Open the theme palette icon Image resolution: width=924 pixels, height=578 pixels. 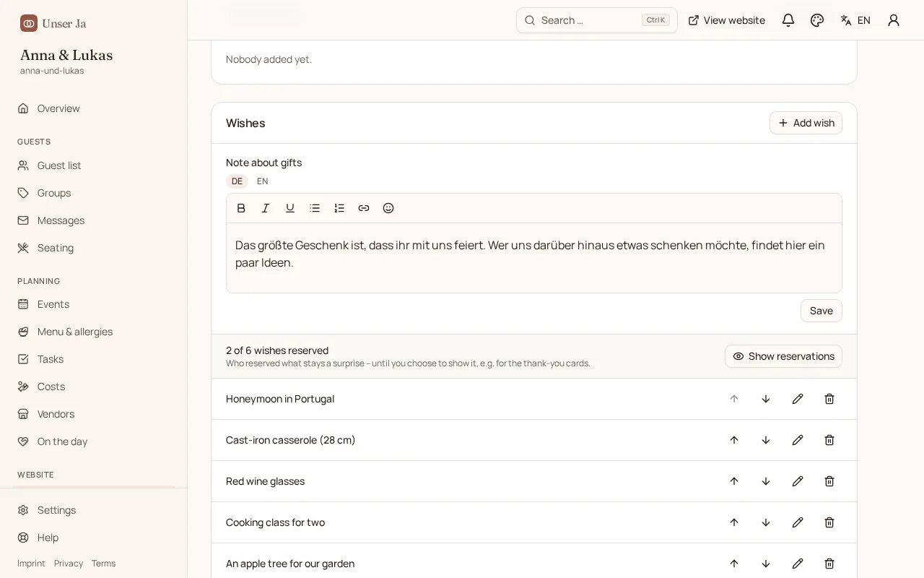pos(817,20)
